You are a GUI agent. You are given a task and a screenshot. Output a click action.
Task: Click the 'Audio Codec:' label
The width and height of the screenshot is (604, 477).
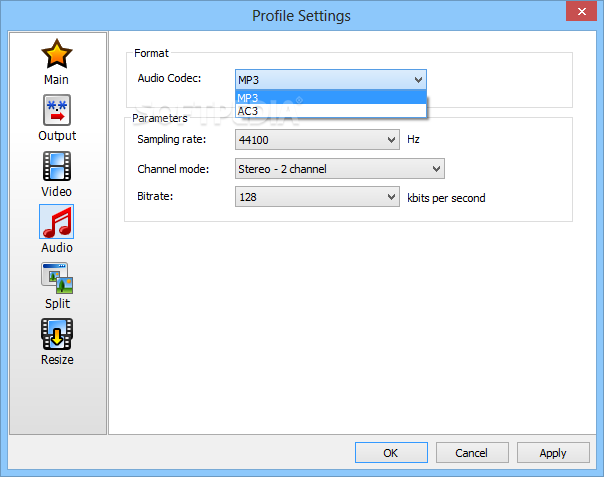pyautogui.click(x=169, y=78)
